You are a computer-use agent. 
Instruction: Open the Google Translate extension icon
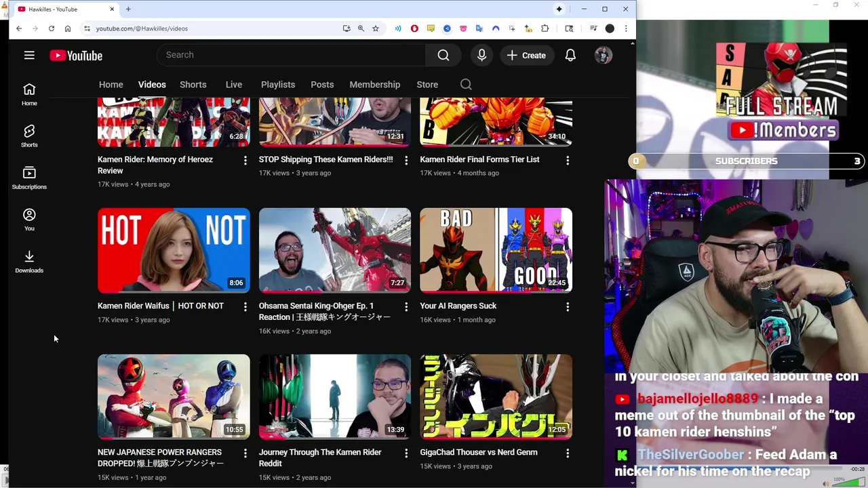pyautogui.click(x=479, y=28)
